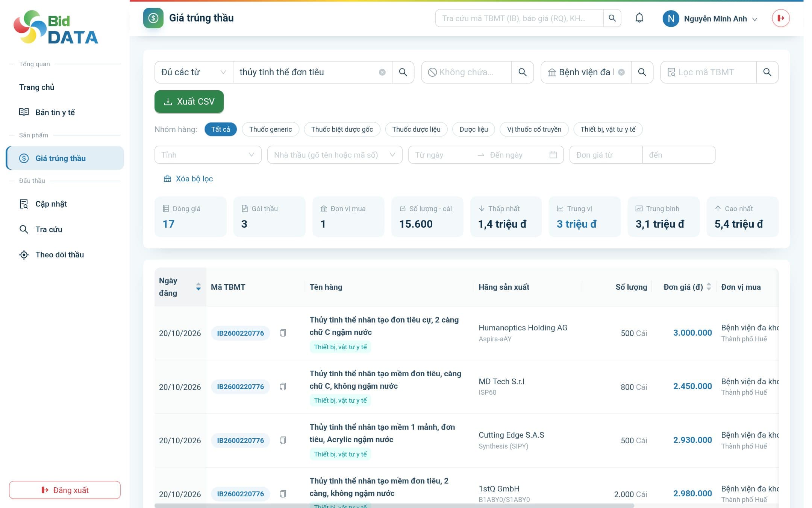Viewport: 812px width, 508px height.
Task: Select 'Thuốc generic' group chip
Action: [x=271, y=129]
